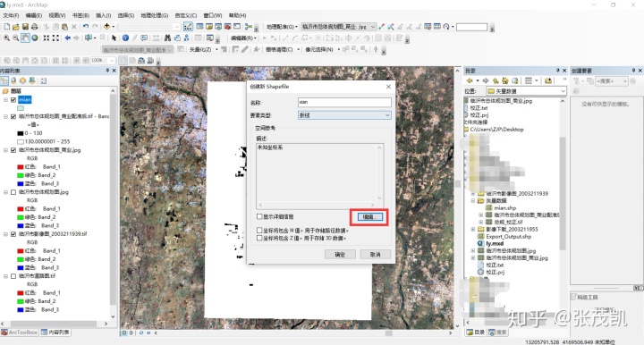Open a map document with folder icon
Image resolution: width=644 pixels, height=345 pixels.
(16, 27)
